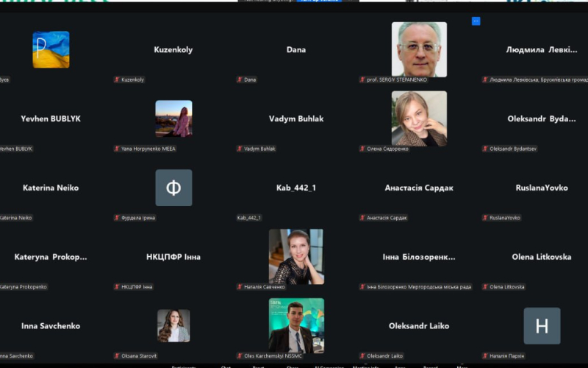This screenshot has width=588, height=368.
Task: Click muted mic icon for Oles Karchemskyi NSSMC
Action: point(240,356)
